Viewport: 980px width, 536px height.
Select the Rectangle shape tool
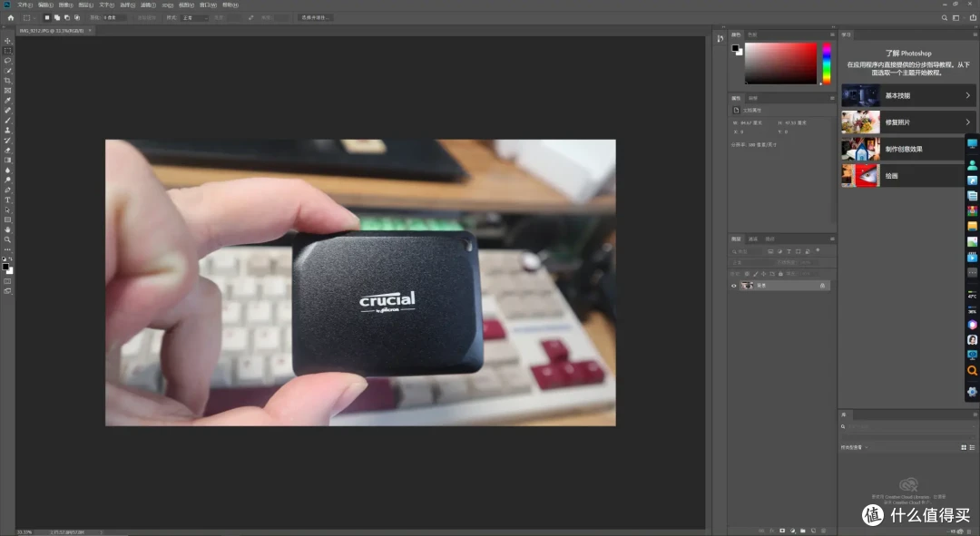point(7,219)
